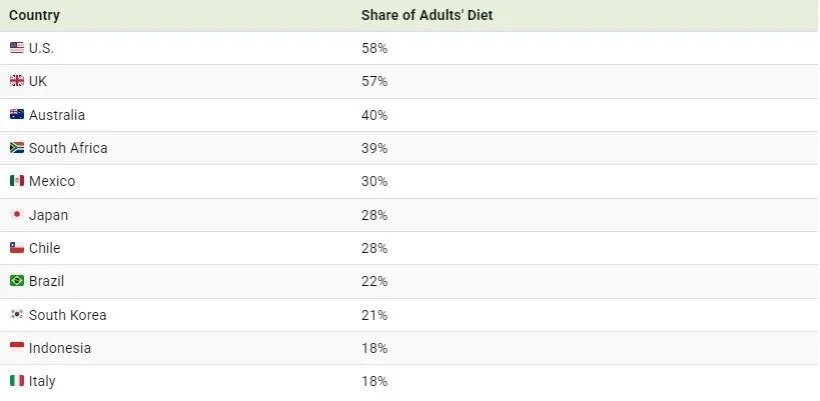Click the South Korea flag icon

[x=17, y=315]
